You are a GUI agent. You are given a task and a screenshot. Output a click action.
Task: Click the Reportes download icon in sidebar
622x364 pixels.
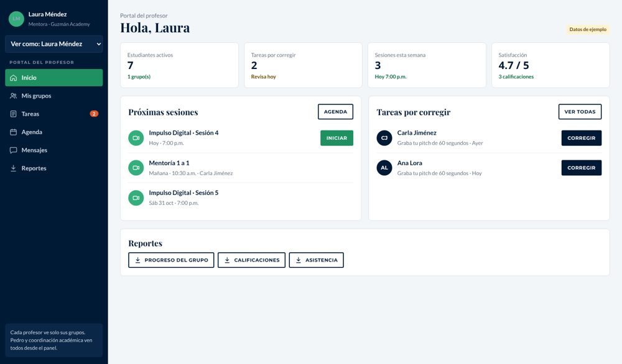(x=14, y=168)
